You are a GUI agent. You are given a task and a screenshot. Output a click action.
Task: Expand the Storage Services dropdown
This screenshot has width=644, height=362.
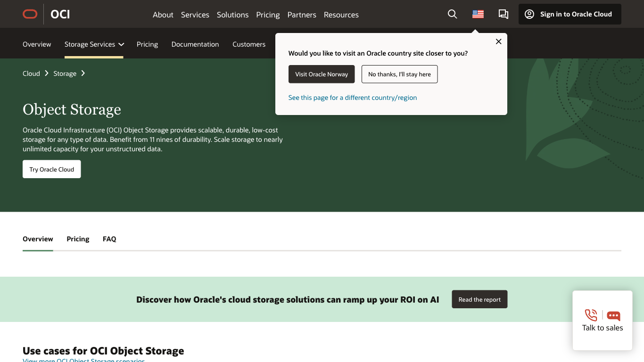tap(94, 44)
